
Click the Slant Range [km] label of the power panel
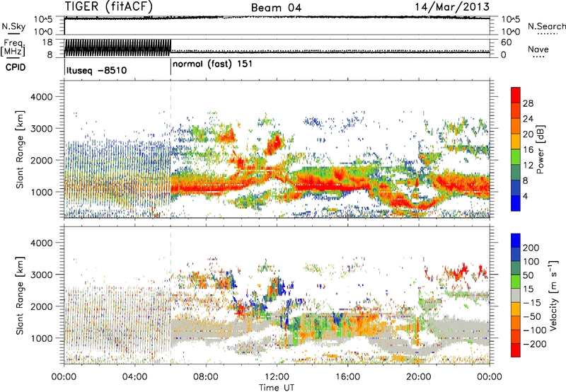[20, 149]
